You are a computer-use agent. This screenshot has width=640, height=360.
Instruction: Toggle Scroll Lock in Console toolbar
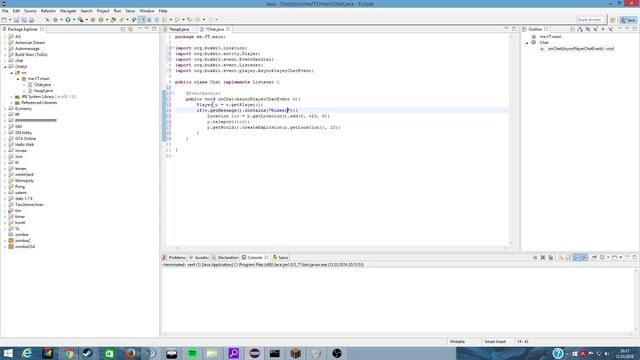(x=568, y=258)
